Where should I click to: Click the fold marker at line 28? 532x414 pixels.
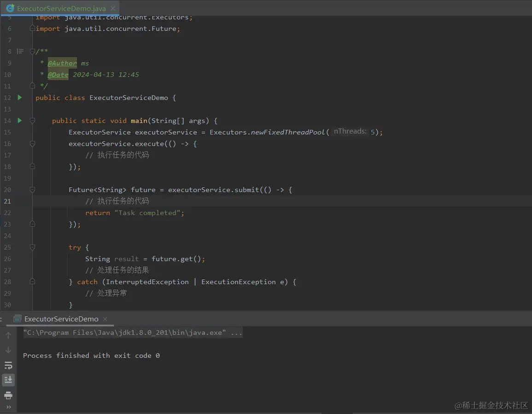click(32, 281)
